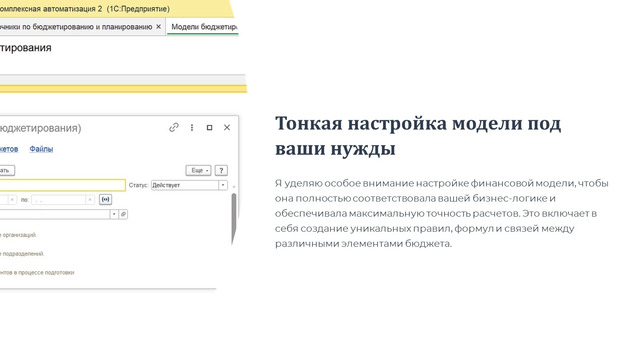Click the blue hyperlink ending in 'кетов'
The height and width of the screenshot is (362, 644).
coord(9,149)
